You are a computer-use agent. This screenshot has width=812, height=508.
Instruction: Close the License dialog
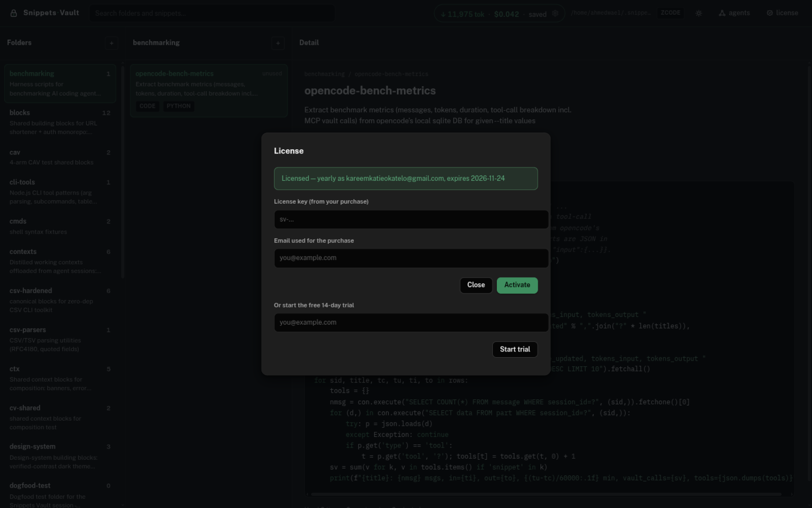[x=476, y=285]
